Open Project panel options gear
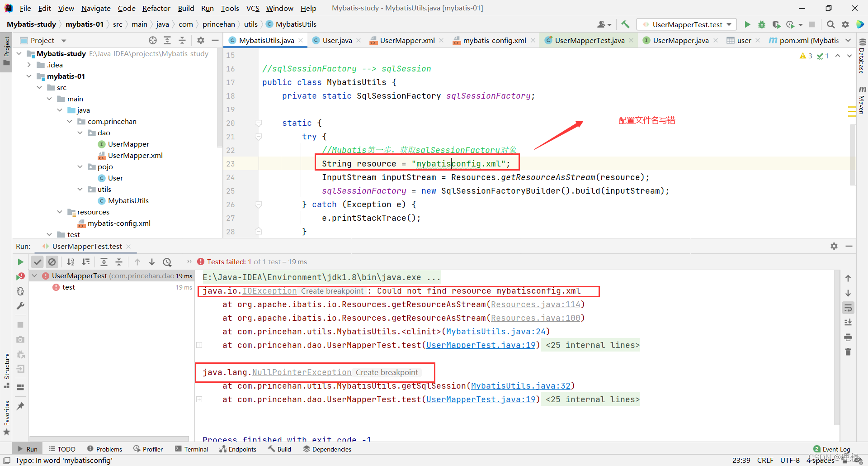868x466 pixels. click(201, 40)
